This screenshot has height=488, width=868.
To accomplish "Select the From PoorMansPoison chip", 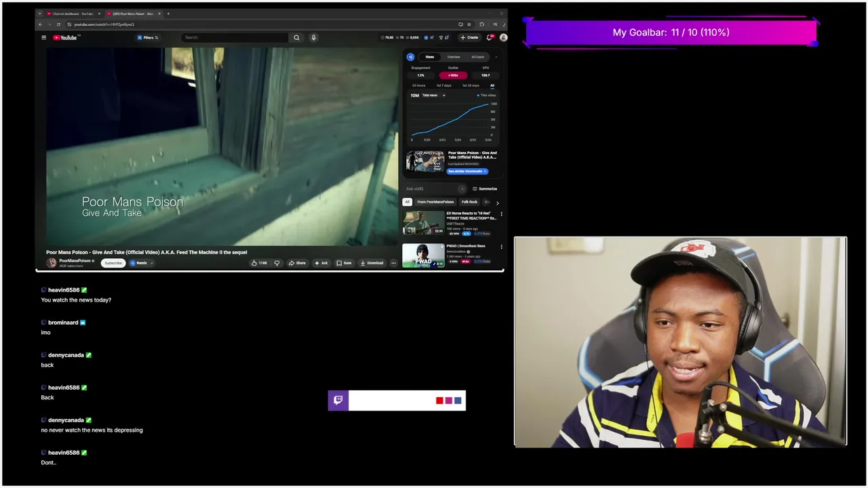I will point(435,202).
